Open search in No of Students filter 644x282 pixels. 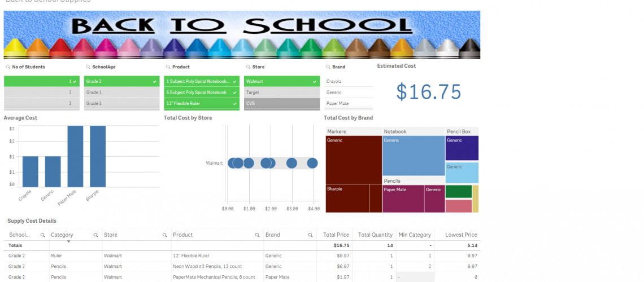(8, 67)
